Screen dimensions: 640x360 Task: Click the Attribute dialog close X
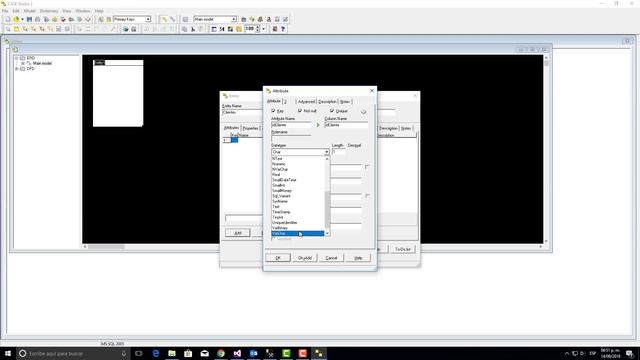click(372, 91)
